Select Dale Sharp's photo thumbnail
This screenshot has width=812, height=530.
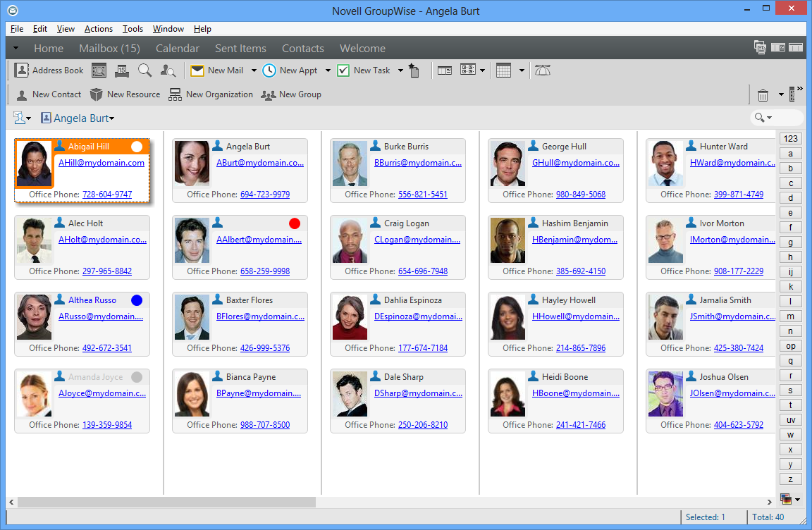coord(350,394)
